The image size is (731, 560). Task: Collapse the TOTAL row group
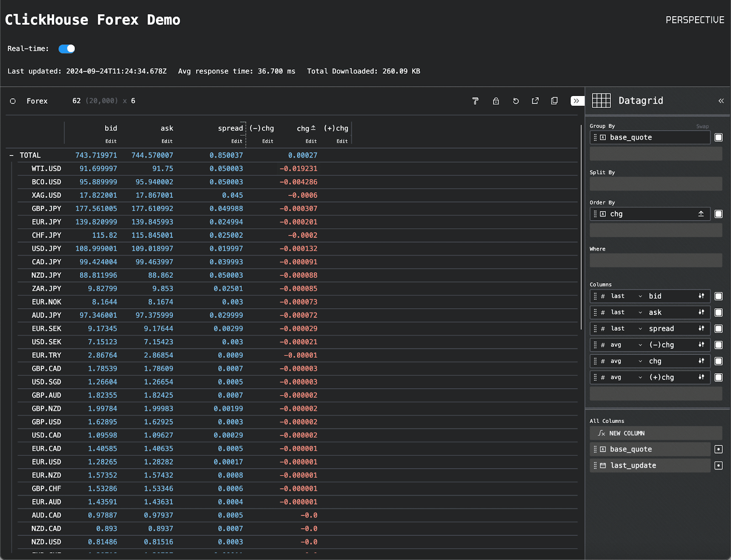click(11, 156)
